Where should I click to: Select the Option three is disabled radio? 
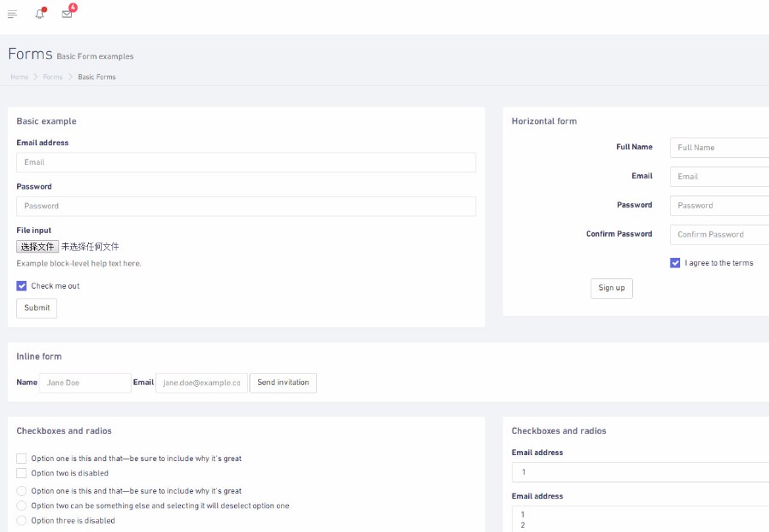click(x=21, y=520)
